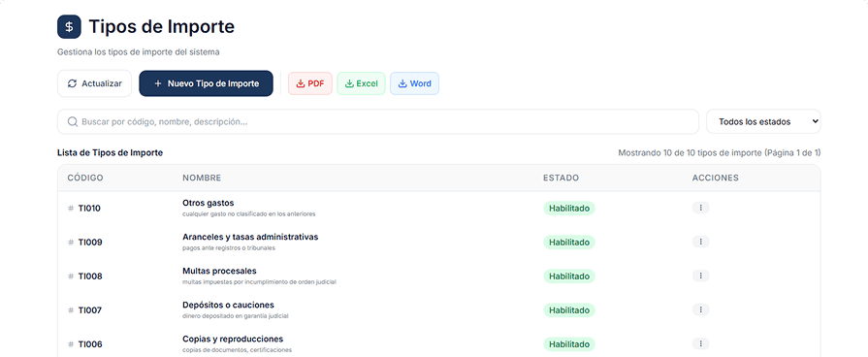
Task: Click the Lista de Tipos de Importe heading
Action: pos(111,152)
